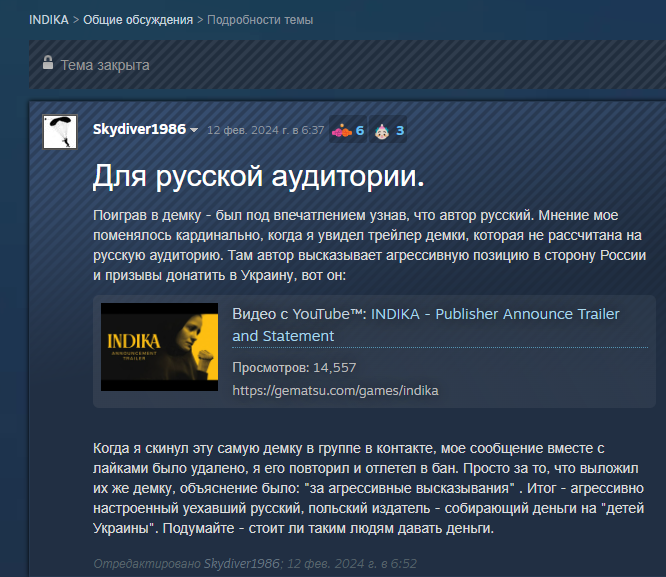This screenshot has width=666, height=577.
Task: Click Подробности темы breadcrumb text
Action: coord(260,20)
